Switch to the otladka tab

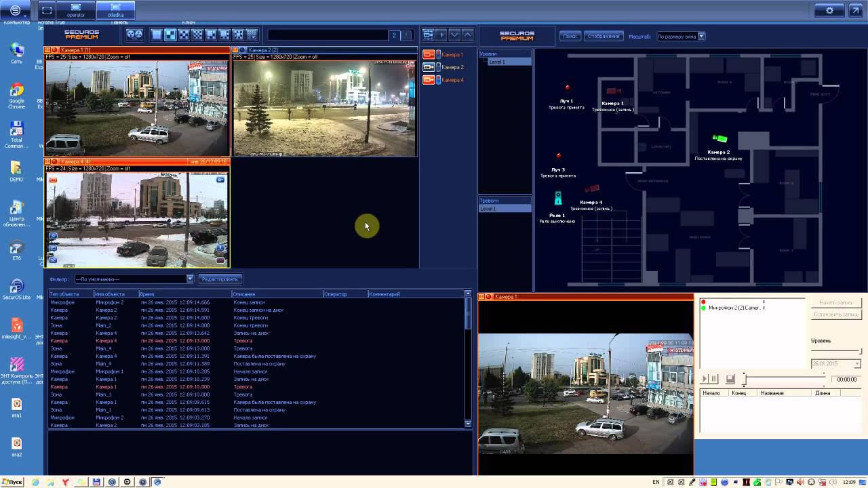point(115,10)
